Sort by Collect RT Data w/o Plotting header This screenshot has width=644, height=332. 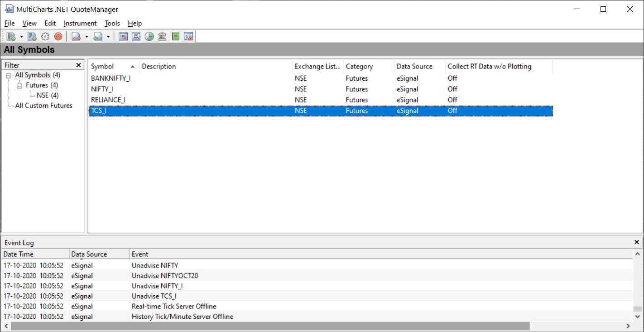(x=499, y=67)
